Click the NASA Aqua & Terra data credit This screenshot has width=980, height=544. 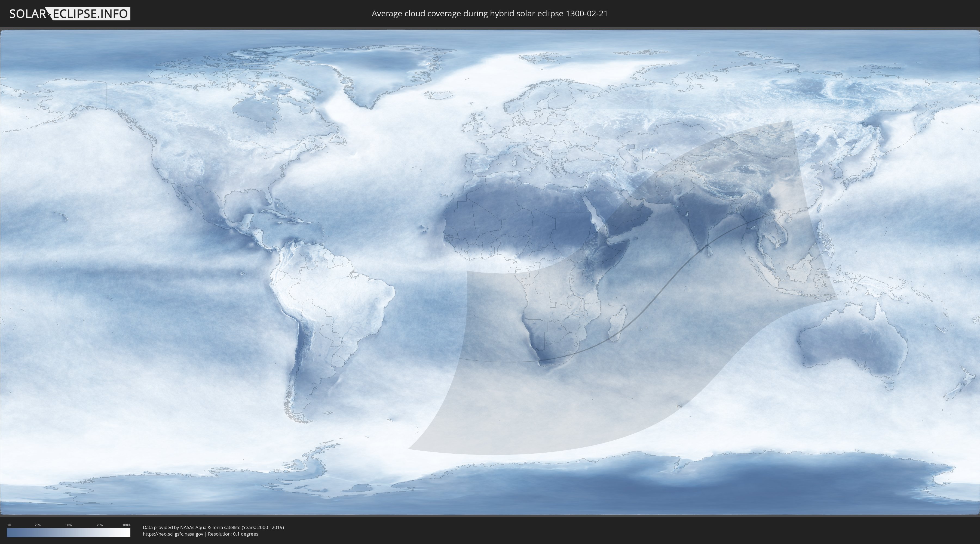click(x=213, y=527)
